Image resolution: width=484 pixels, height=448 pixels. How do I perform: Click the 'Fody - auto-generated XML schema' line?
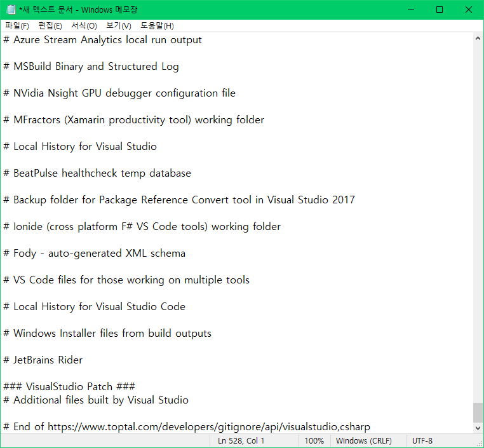tap(94, 253)
